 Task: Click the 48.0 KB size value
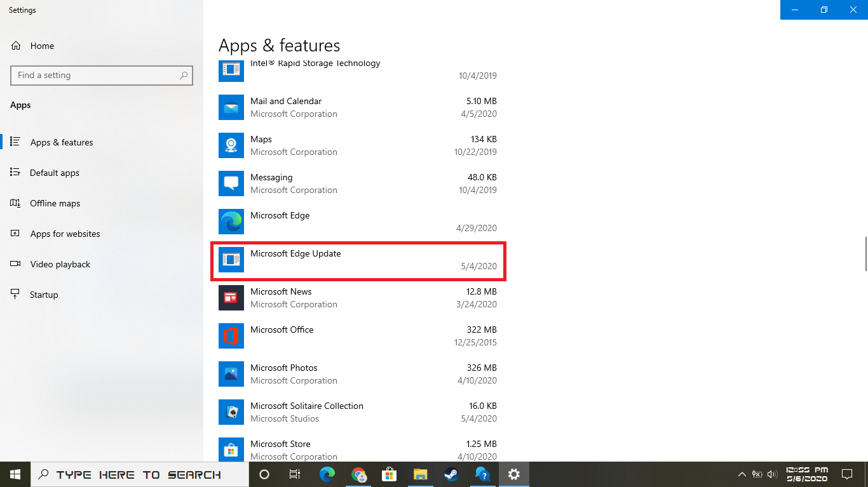(x=482, y=177)
